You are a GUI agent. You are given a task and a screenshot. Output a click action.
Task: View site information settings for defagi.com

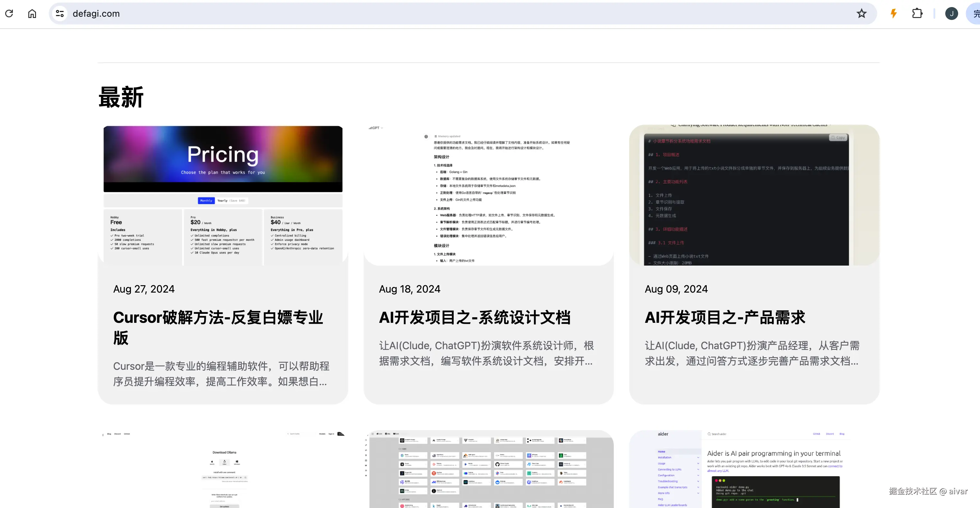[x=59, y=13]
